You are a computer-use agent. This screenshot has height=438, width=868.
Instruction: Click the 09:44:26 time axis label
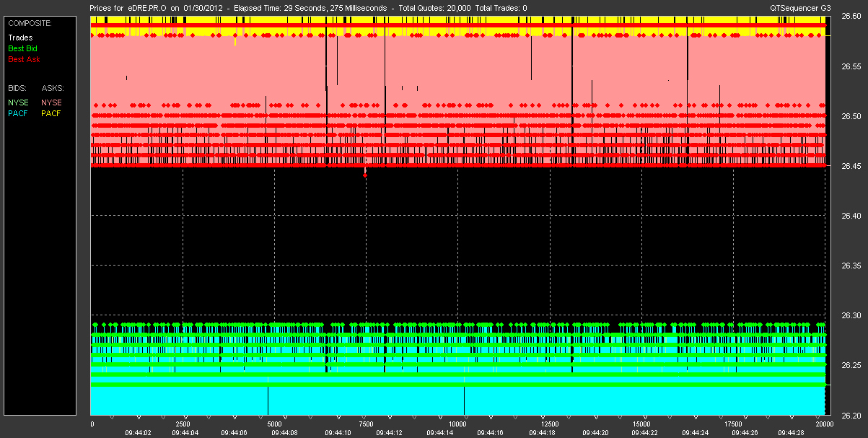pyautogui.click(x=745, y=433)
